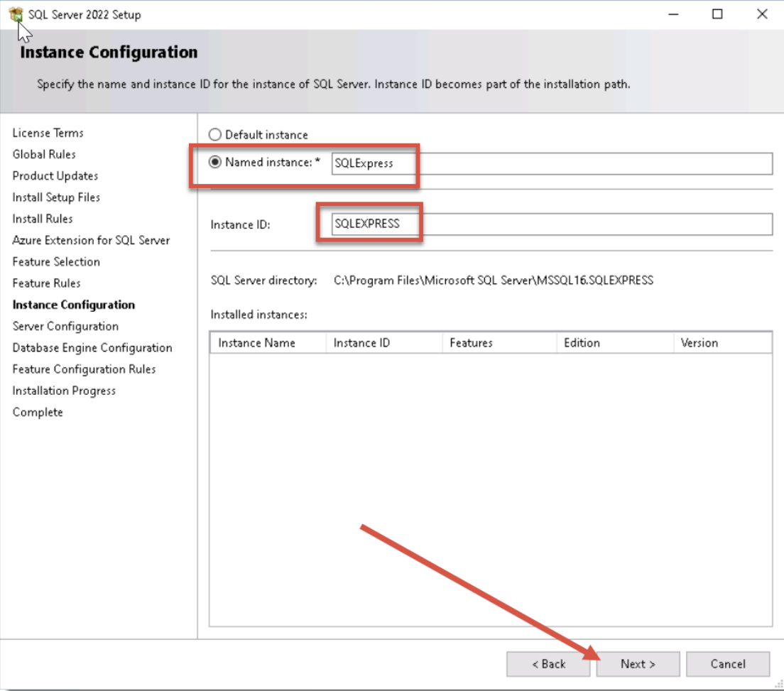Select the Complete step
This screenshot has width=784, height=691.
tap(38, 413)
